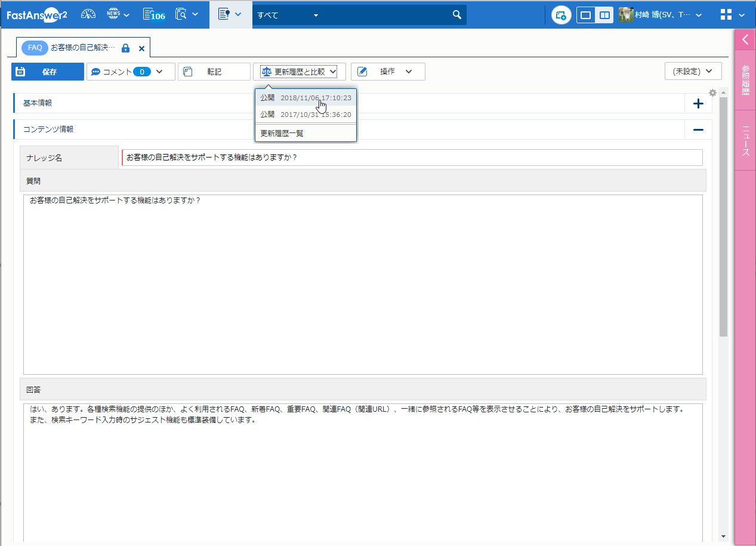Open the dashboard gauge icon
Image resolution: width=756 pixels, height=546 pixels.
tap(88, 14)
